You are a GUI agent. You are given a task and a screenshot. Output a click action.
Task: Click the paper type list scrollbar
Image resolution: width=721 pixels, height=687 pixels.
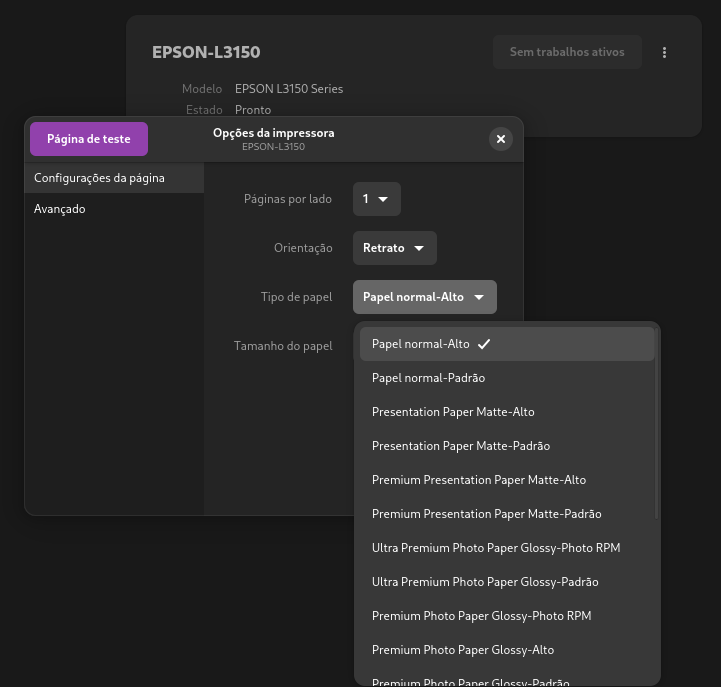[x=657, y=423]
